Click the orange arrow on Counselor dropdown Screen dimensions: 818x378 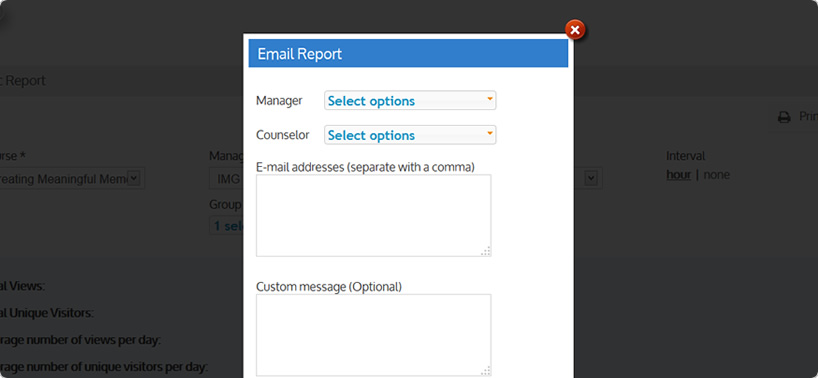coord(490,132)
